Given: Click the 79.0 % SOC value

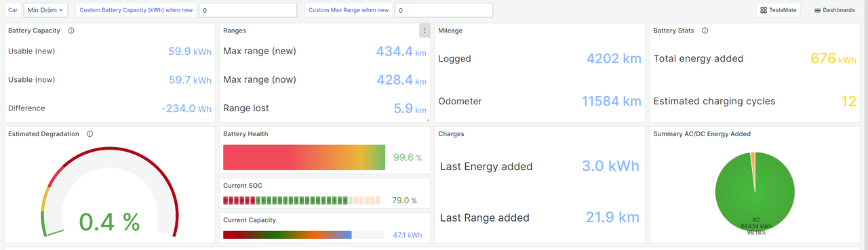Looking at the screenshot, I should click(405, 201).
